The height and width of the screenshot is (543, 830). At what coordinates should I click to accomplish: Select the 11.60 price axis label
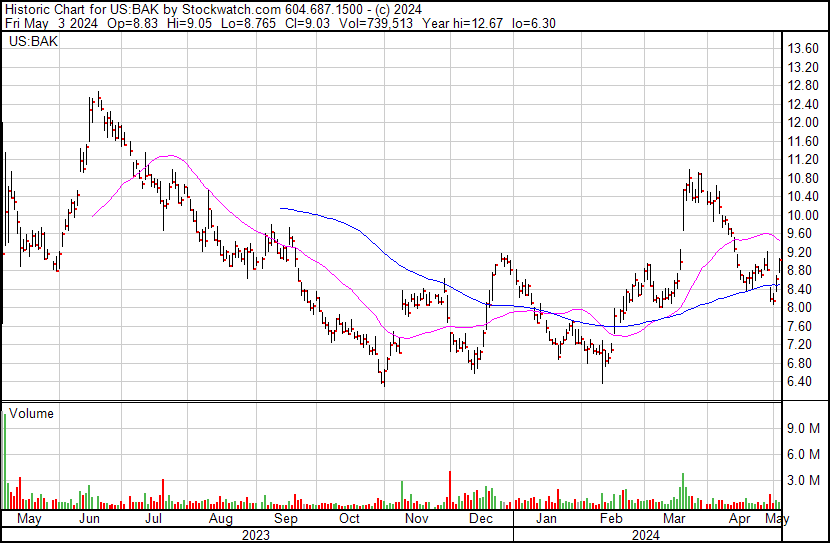[x=803, y=141]
